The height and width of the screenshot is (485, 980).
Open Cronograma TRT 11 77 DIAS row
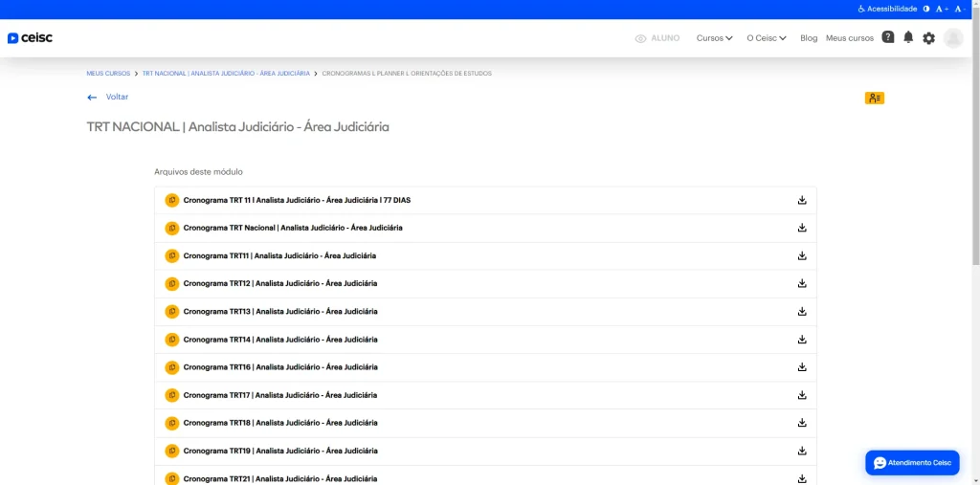tap(485, 201)
